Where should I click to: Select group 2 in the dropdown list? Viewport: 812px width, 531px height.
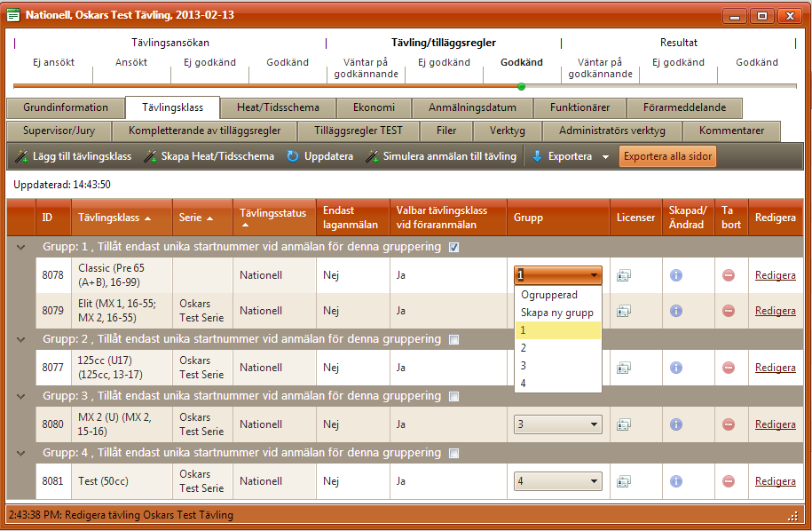[x=558, y=348]
